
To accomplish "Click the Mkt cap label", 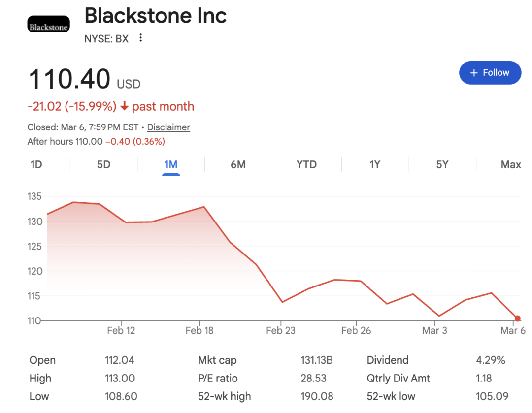I will (x=217, y=360).
